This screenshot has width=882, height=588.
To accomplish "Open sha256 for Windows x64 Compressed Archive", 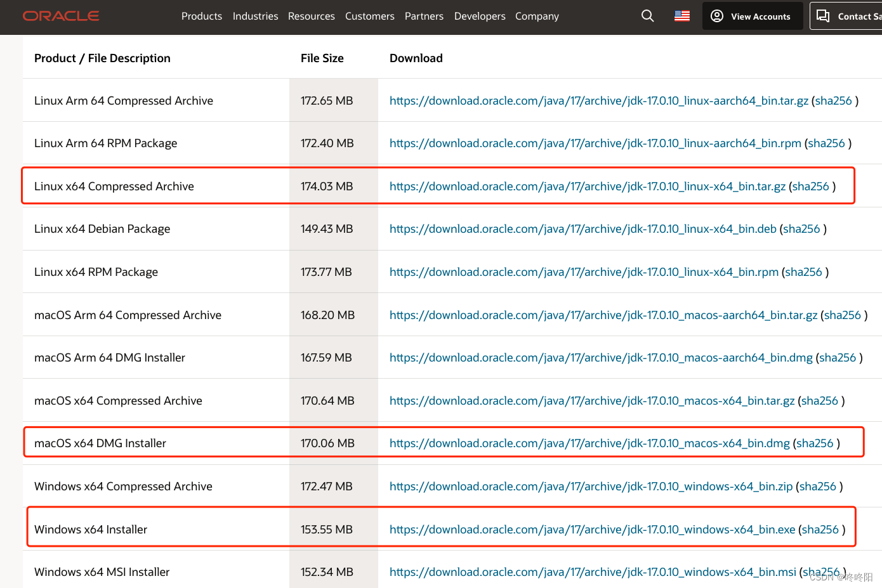I will 818,487.
